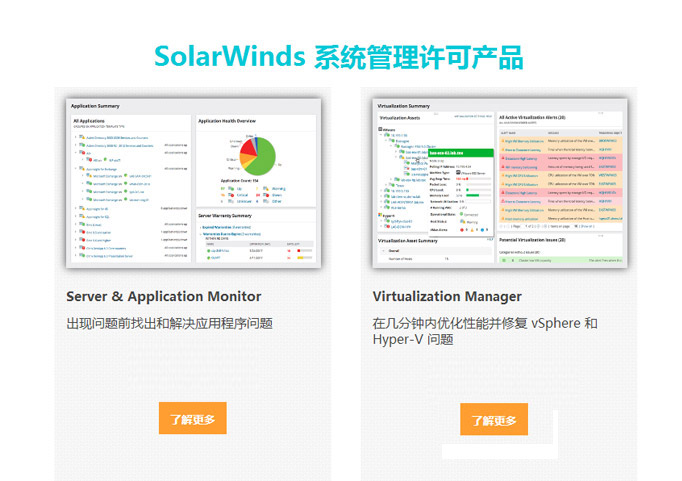Click the Server & Application Monitor learn-more button
This screenshot has width=682, height=481.
pyautogui.click(x=192, y=418)
